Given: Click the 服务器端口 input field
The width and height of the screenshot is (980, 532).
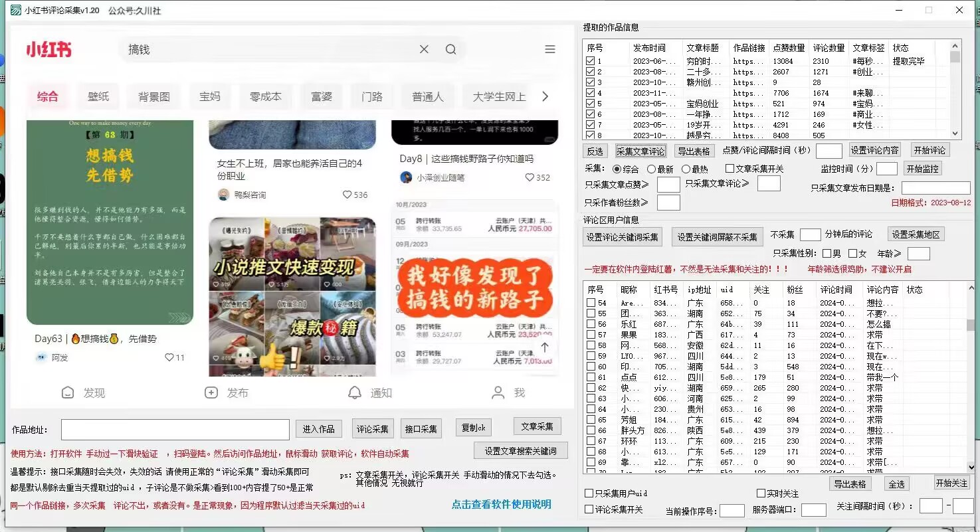Looking at the screenshot, I should (814, 510).
